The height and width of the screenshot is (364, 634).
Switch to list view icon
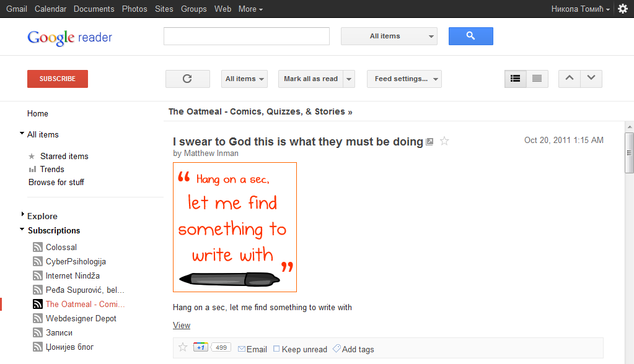[537, 79]
